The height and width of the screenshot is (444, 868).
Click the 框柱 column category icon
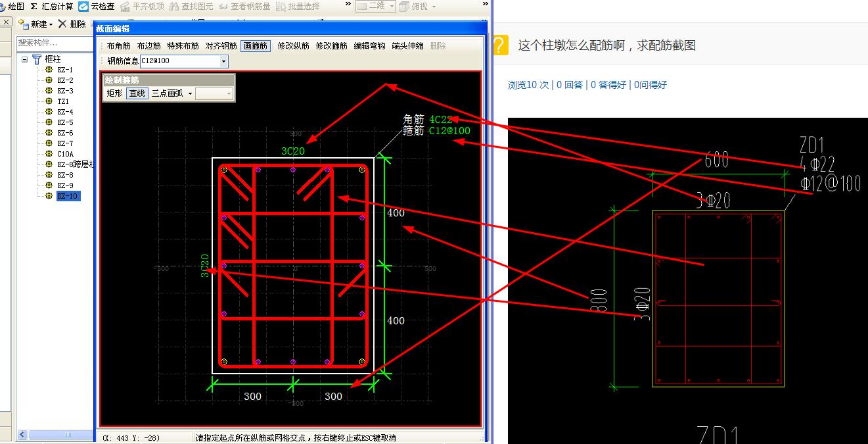coord(37,59)
